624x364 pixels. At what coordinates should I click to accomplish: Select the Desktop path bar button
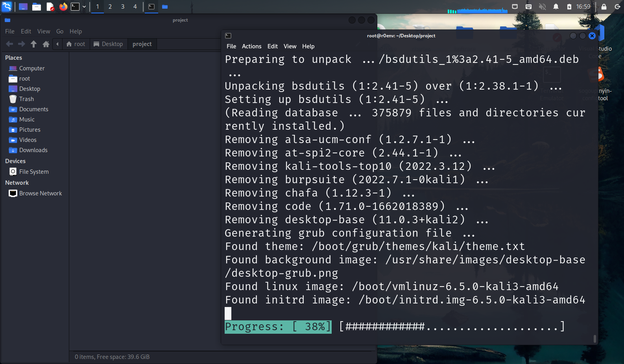109,44
